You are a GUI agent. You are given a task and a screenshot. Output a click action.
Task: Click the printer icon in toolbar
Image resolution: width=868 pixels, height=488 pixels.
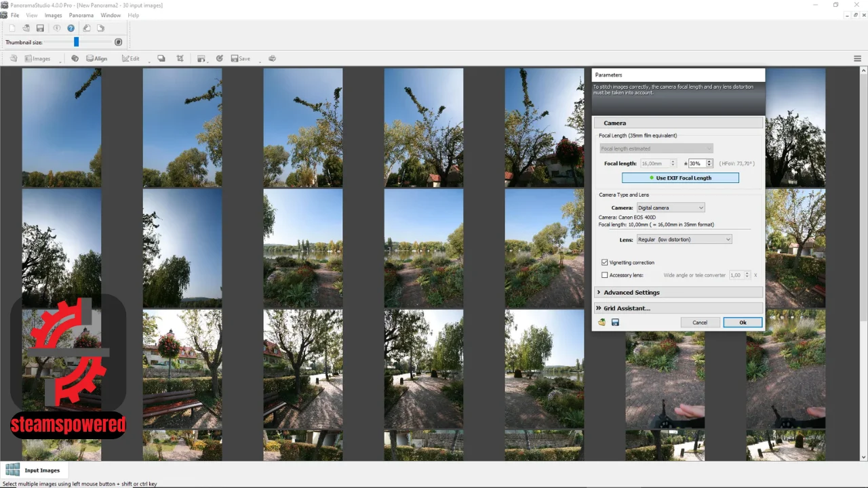coord(272,58)
